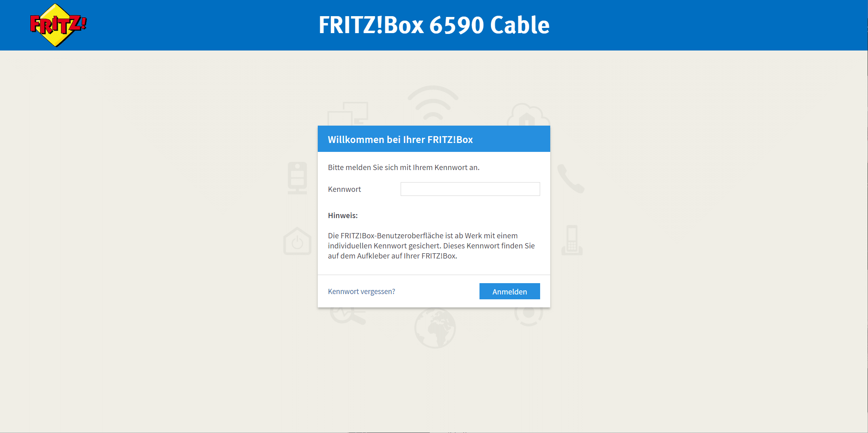This screenshot has width=868, height=433.
Task: Focus the Kennwort password field
Action: 470,189
